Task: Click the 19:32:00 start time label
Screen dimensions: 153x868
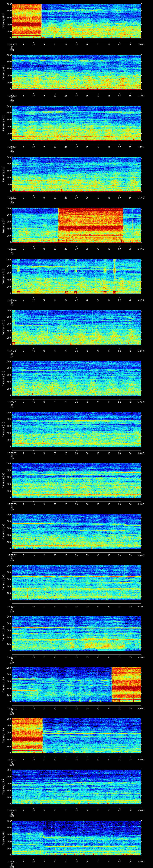Action: (x=12, y=198)
